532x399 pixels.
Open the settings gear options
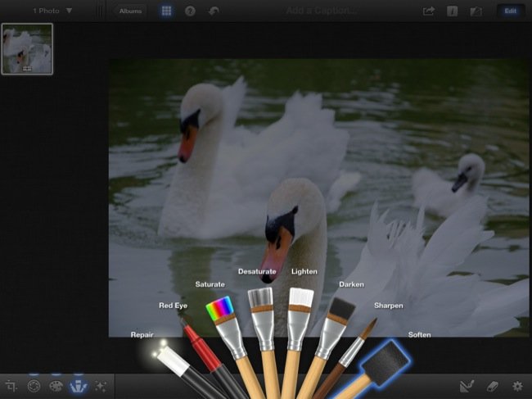[517, 386]
